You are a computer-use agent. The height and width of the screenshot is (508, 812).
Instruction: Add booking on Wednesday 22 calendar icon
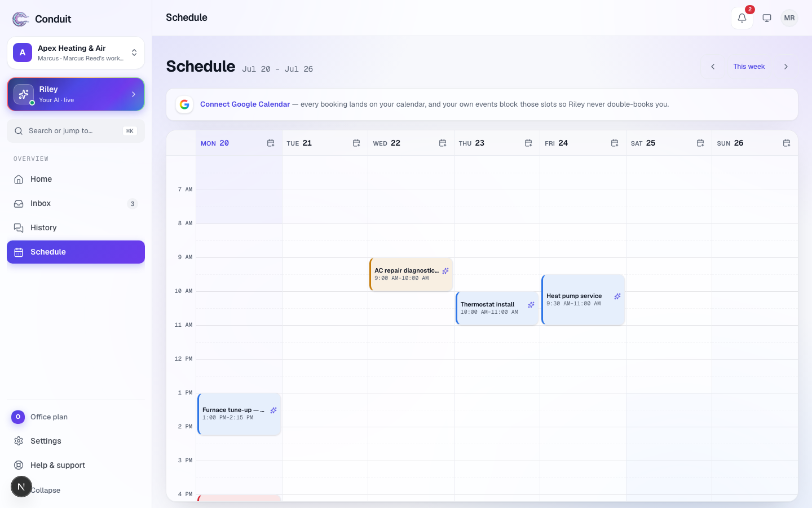443,143
